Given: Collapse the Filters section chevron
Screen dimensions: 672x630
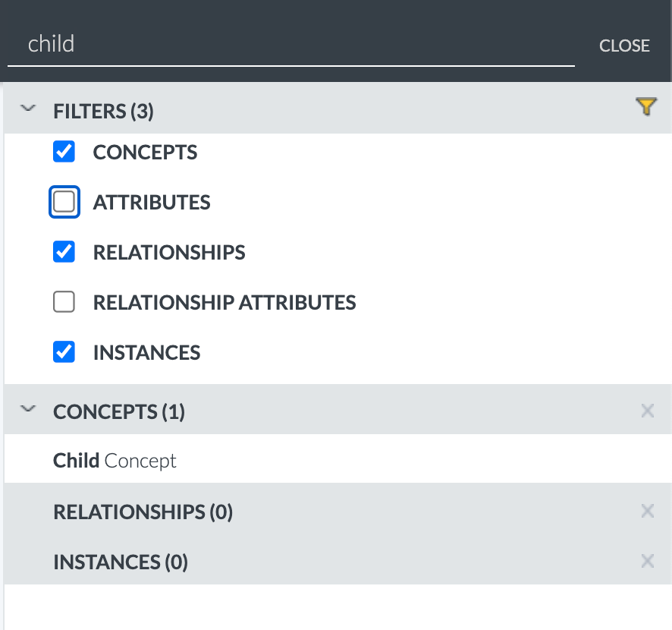Looking at the screenshot, I should tap(28, 108).
